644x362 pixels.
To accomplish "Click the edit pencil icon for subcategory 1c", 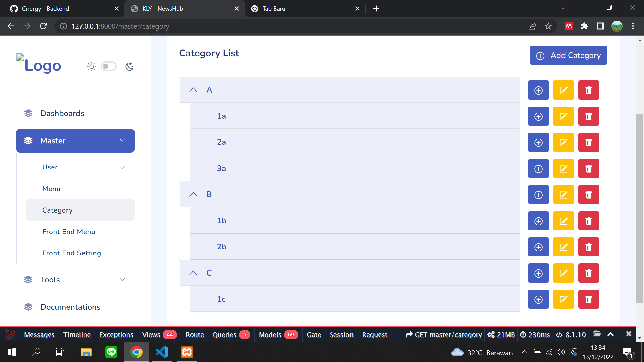I will point(563,299).
